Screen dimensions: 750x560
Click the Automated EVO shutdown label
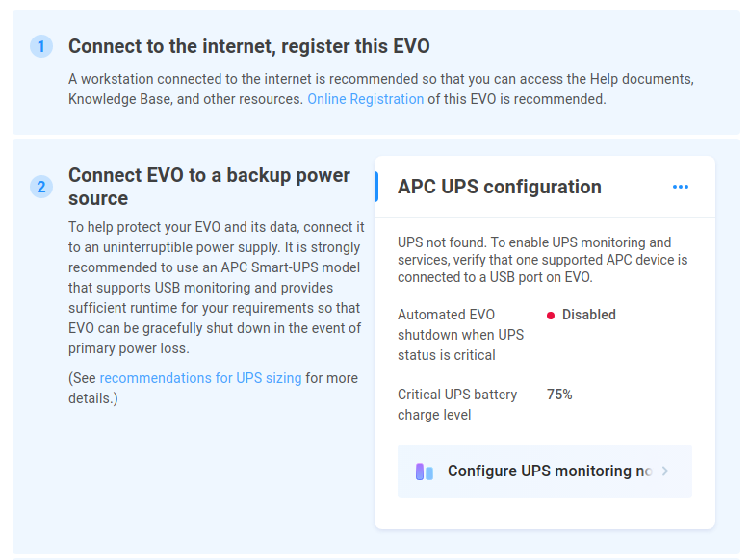pos(460,335)
